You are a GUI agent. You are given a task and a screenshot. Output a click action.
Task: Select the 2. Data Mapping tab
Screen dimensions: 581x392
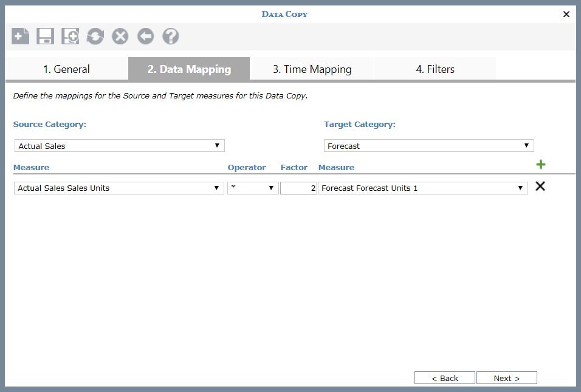coord(189,69)
